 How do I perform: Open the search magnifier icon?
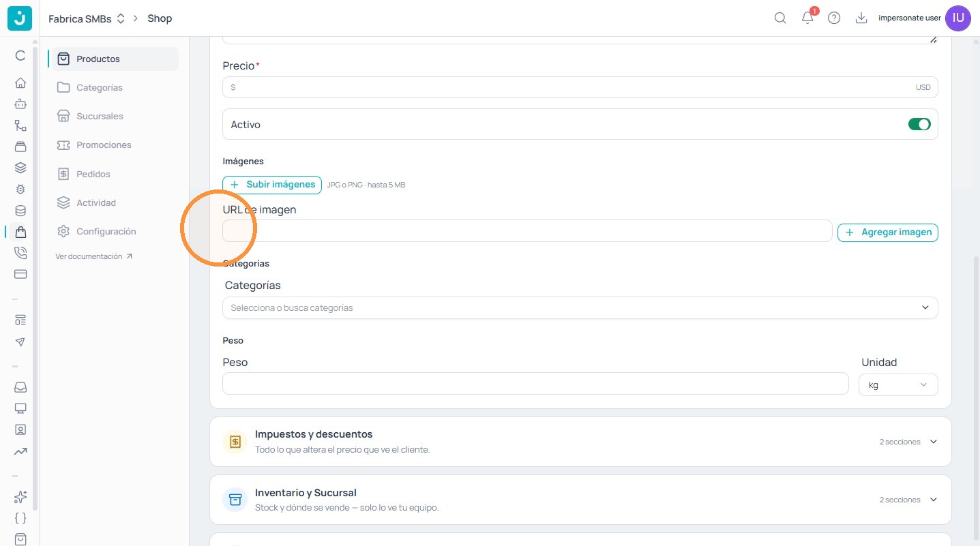click(780, 18)
